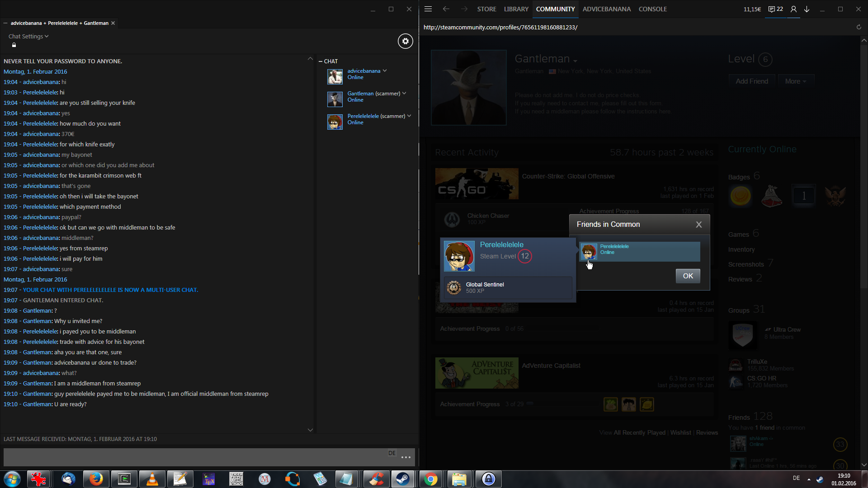This screenshot has height=488, width=868.
Task: Click the three-dots button in the chat input
Action: tap(406, 457)
